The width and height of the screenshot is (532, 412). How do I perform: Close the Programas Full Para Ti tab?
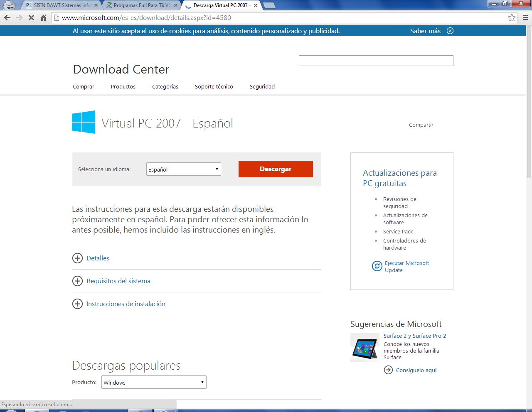[176, 5]
